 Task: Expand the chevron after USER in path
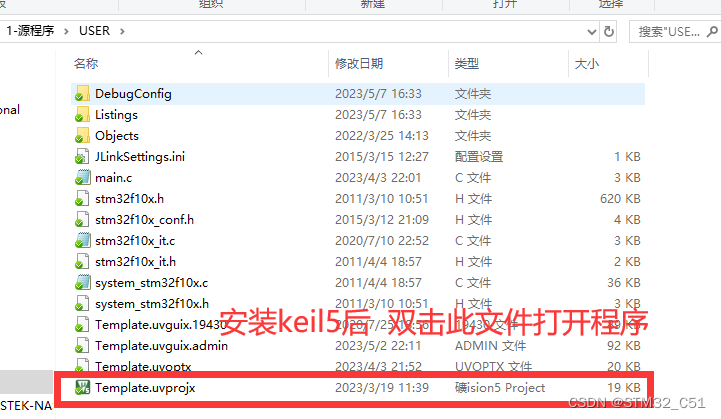(122, 31)
